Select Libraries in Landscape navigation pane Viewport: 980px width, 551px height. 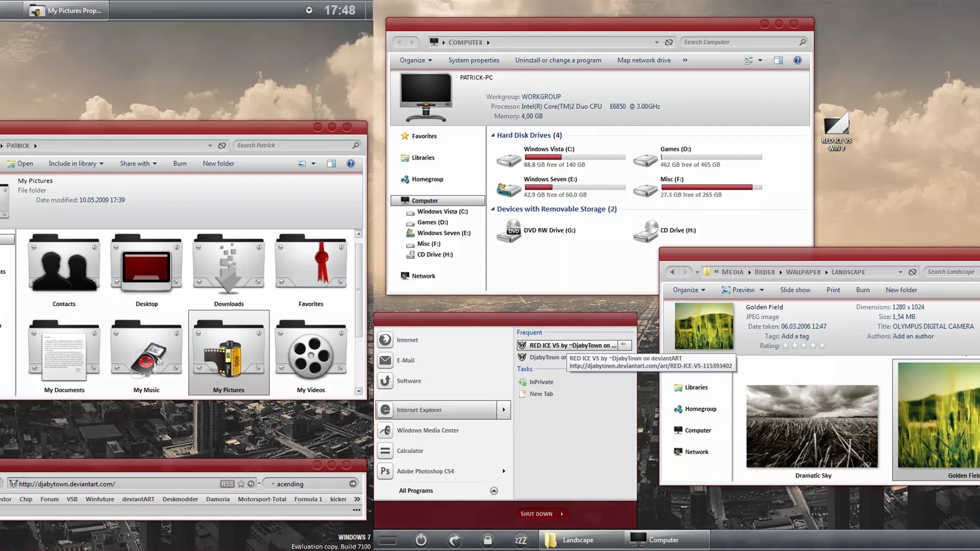[696, 388]
